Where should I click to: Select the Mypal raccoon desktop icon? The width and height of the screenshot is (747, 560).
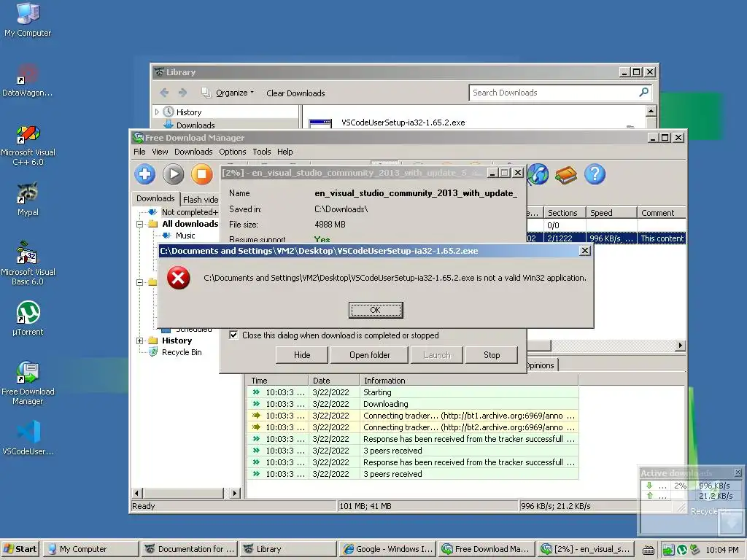(28, 200)
